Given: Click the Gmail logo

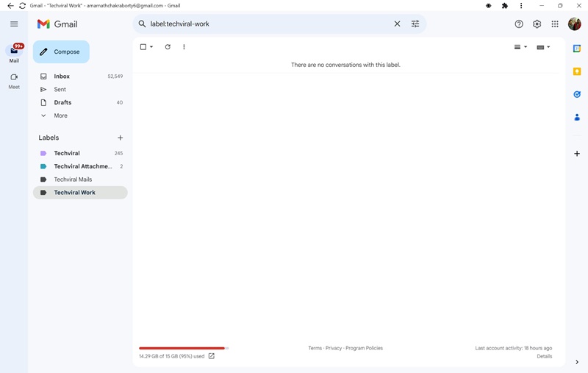Looking at the screenshot, I should [x=57, y=24].
